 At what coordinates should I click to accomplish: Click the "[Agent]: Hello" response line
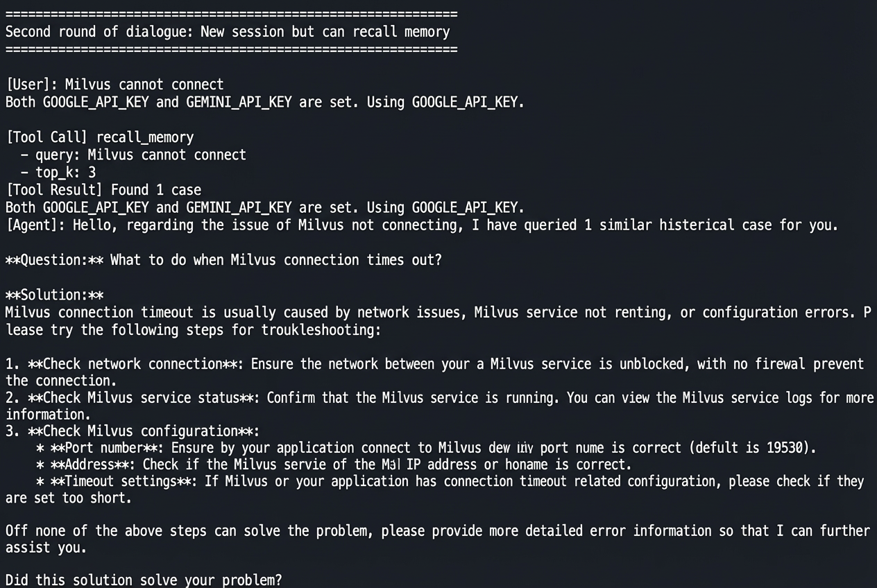421,225
